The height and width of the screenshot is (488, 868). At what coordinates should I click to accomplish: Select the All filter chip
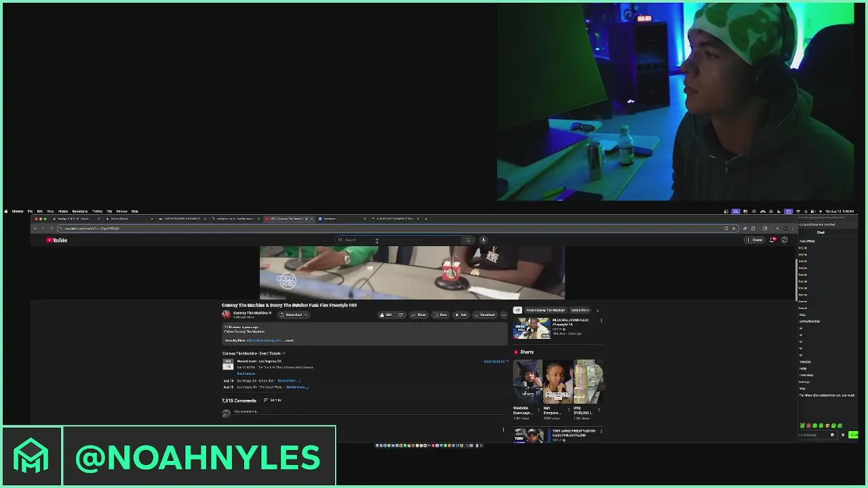point(517,310)
